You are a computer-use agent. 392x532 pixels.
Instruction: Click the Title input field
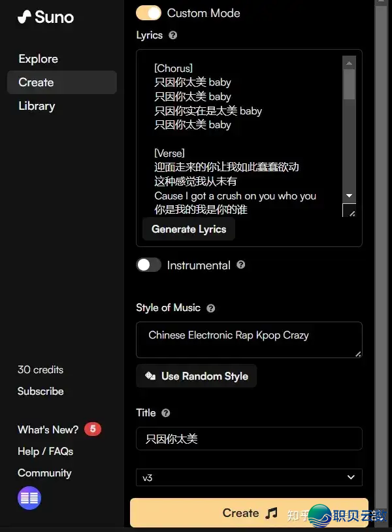point(249,439)
